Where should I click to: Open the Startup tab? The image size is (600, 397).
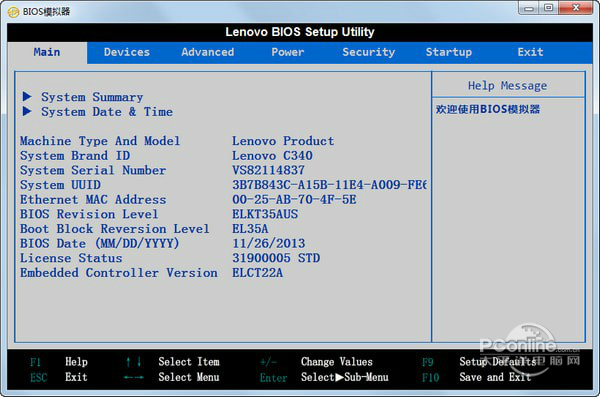(449, 52)
